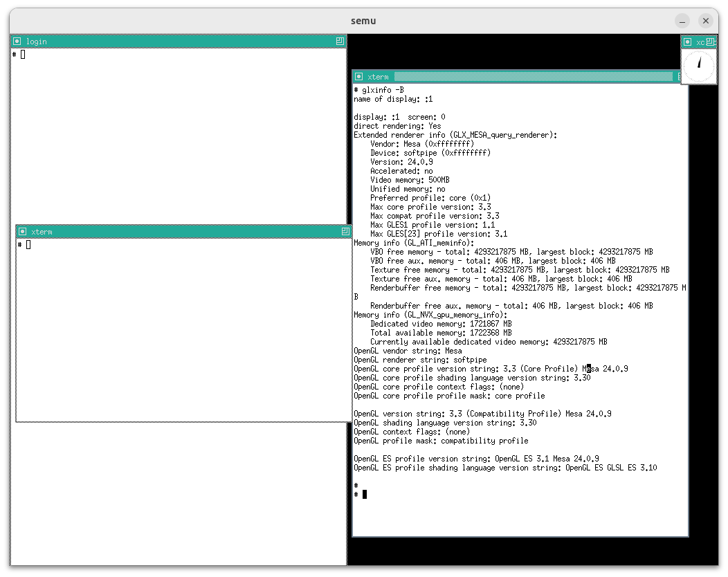Viewport: 728px width, 577px height.
Task: Close the semu window
Action: (706, 21)
